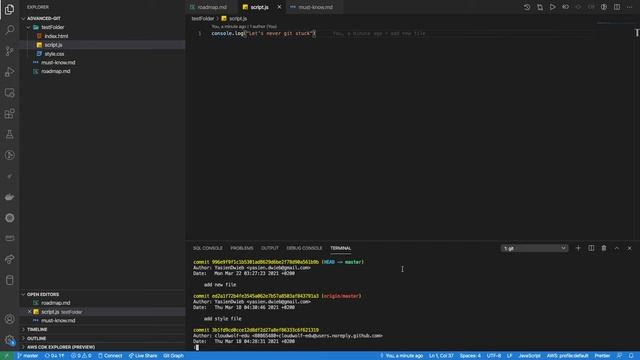
Task: Synchronize changes in the status bar
Action: point(54,356)
